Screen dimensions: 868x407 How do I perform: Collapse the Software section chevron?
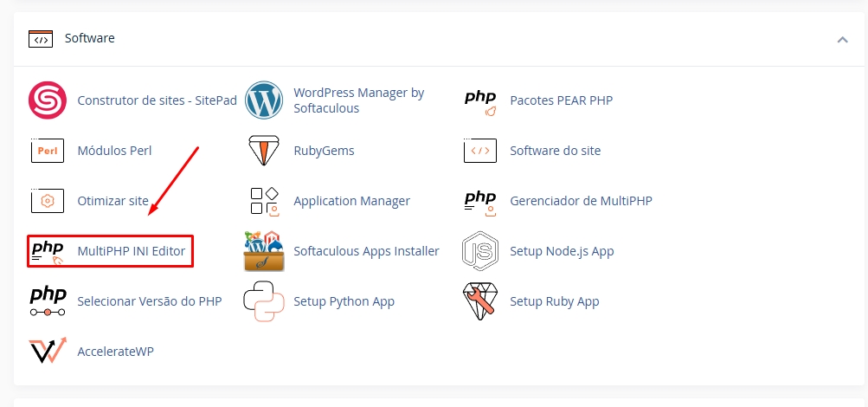pos(842,39)
